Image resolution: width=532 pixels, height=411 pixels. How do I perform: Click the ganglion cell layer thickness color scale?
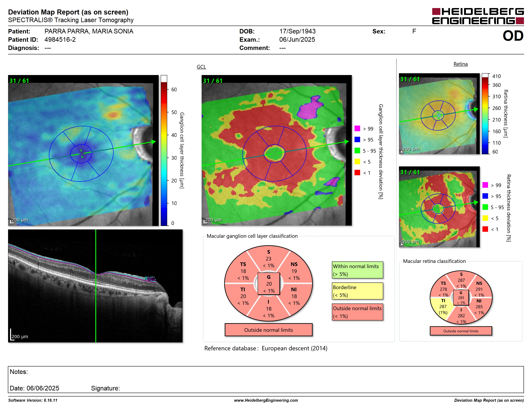click(164, 150)
